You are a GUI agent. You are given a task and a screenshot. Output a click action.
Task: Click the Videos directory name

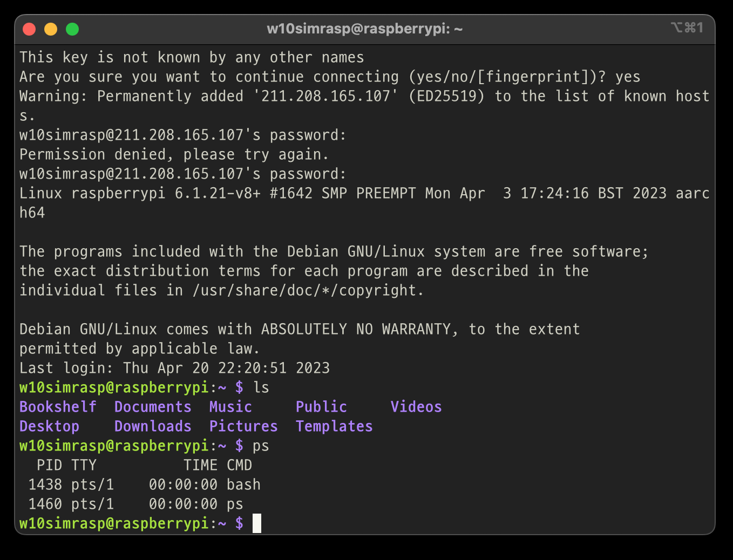(416, 407)
